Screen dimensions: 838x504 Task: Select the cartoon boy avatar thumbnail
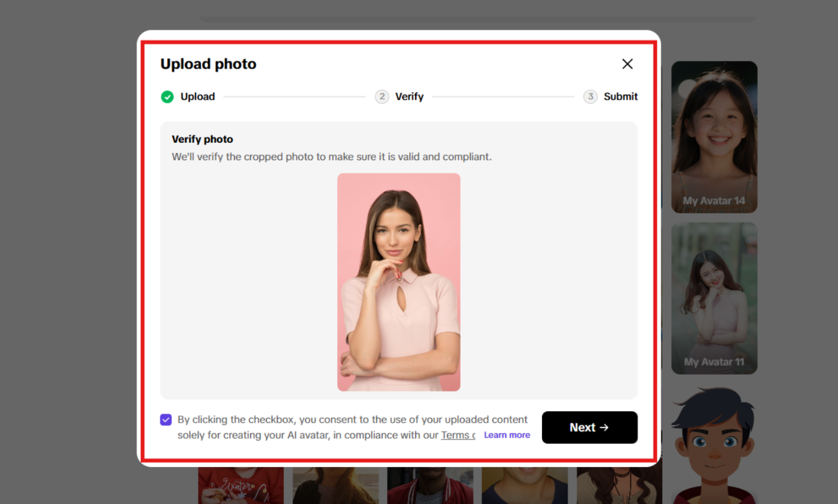[714, 444]
